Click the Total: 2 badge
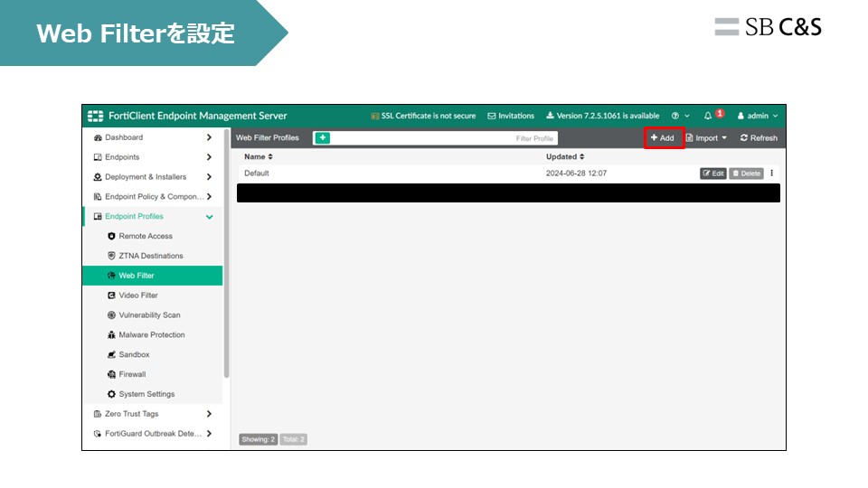This screenshot has height=488, width=868. 293,439
